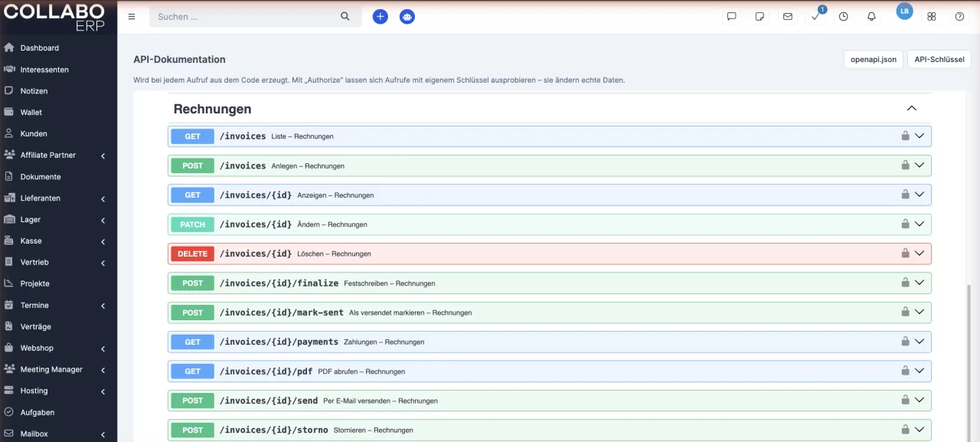
Task: Click lock icon on PATCH Ändern row
Action: (x=905, y=224)
